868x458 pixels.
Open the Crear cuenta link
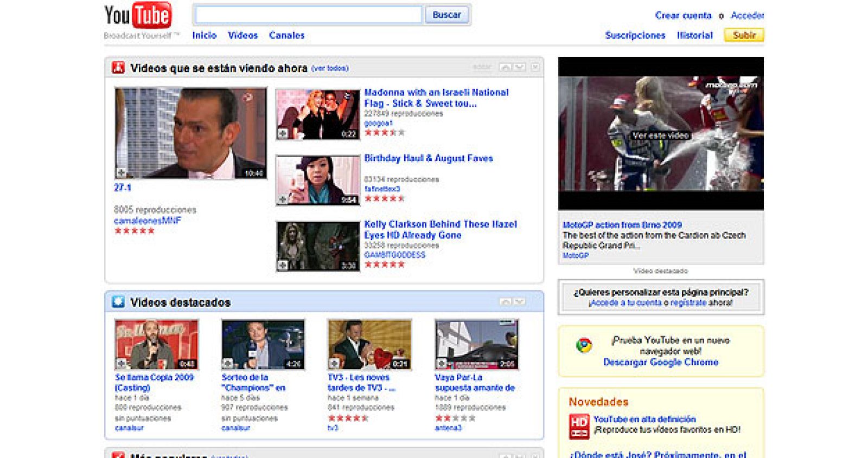[x=682, y=15]
